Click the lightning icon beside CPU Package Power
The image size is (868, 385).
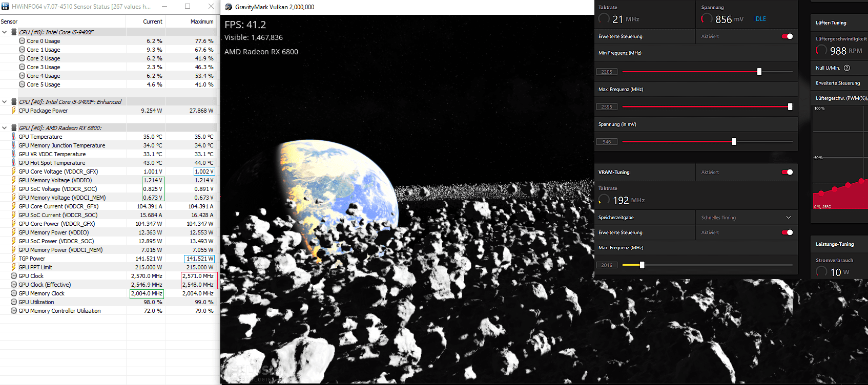click(x=14, y=111)
